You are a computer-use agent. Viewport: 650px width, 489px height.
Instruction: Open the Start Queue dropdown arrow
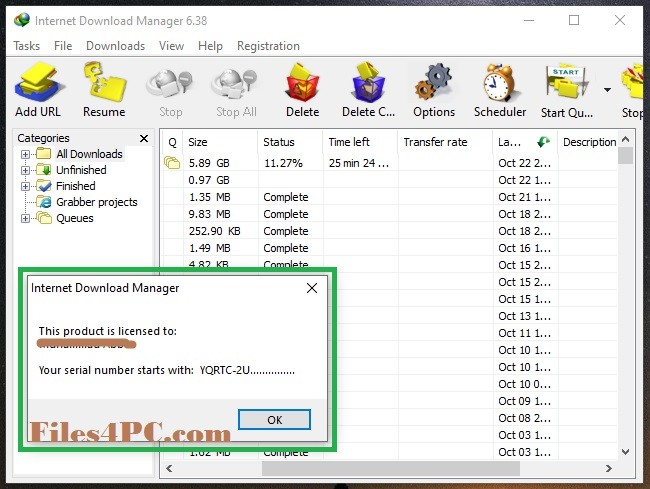607,90
